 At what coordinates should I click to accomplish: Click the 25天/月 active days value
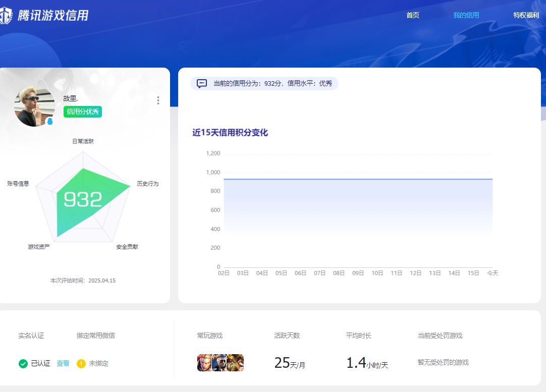coord(290,363)
